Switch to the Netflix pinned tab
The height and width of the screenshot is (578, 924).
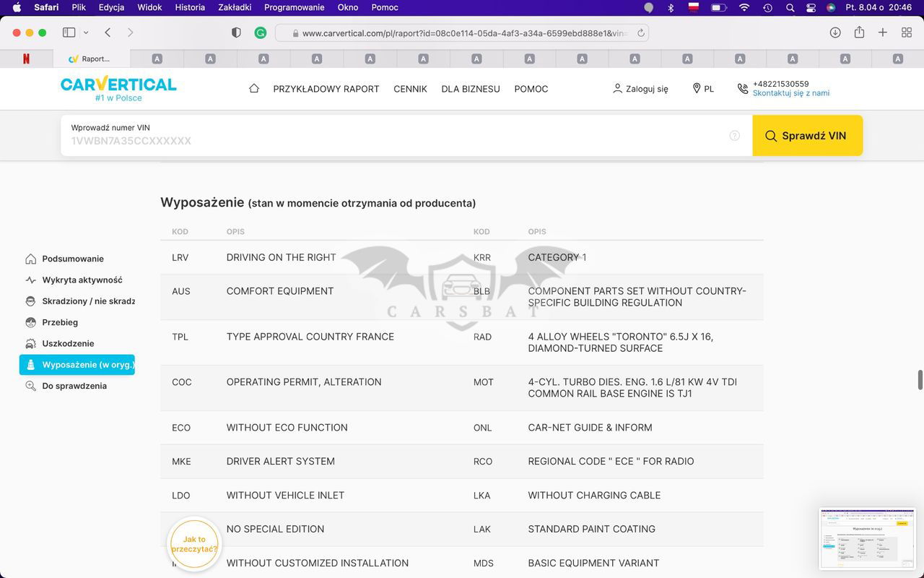tap(26, 59)
